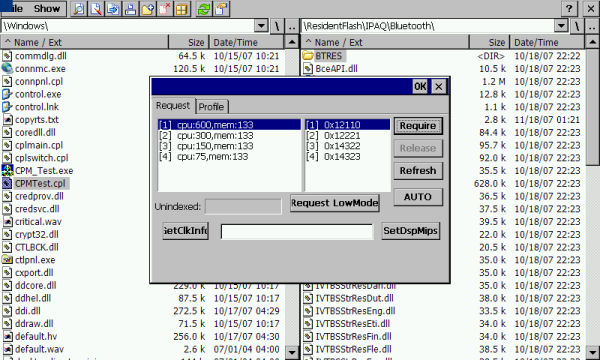Click the view file magnifier toolbar icon
The height and width of the screenshot is (360, 600).
point(78,9)
